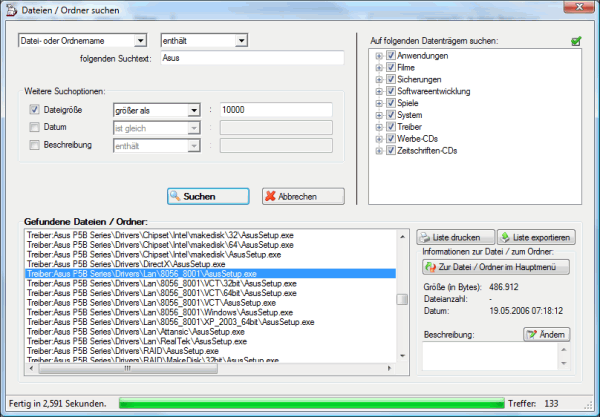Viewport: 600px width, 417px height.
Task: Click the Ändern description button
Action: (546, 335)
